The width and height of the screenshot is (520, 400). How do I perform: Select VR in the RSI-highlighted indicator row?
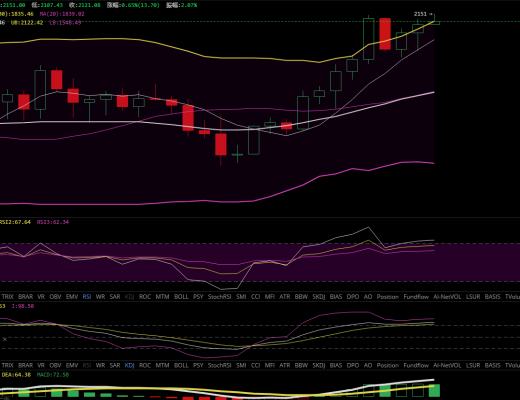coord(41,297)
